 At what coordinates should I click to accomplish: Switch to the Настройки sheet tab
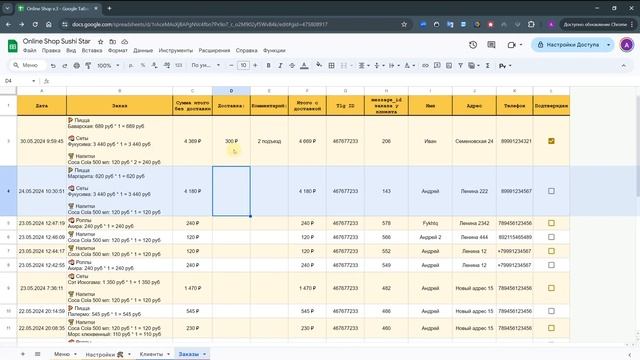(x=104, y=354)
